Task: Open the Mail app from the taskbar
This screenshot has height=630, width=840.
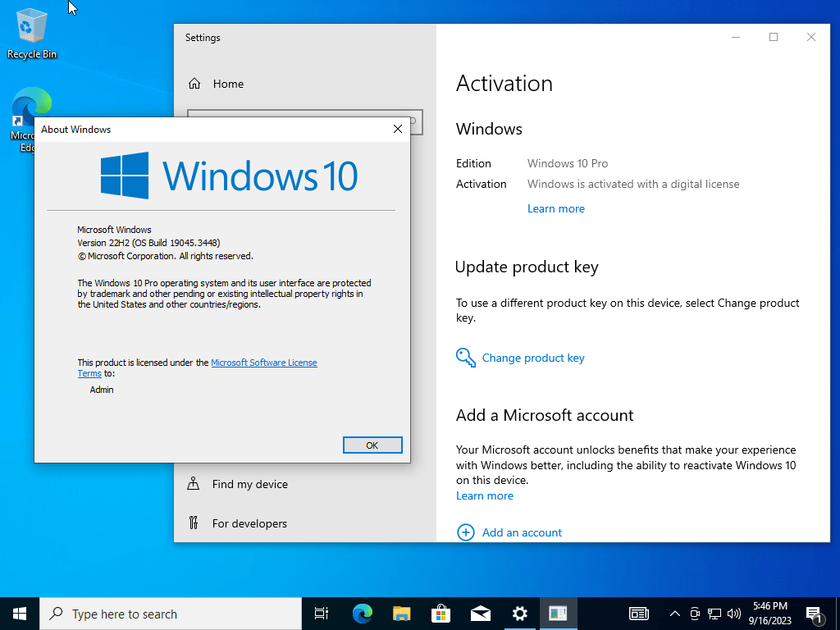Action: coord(480,614)
